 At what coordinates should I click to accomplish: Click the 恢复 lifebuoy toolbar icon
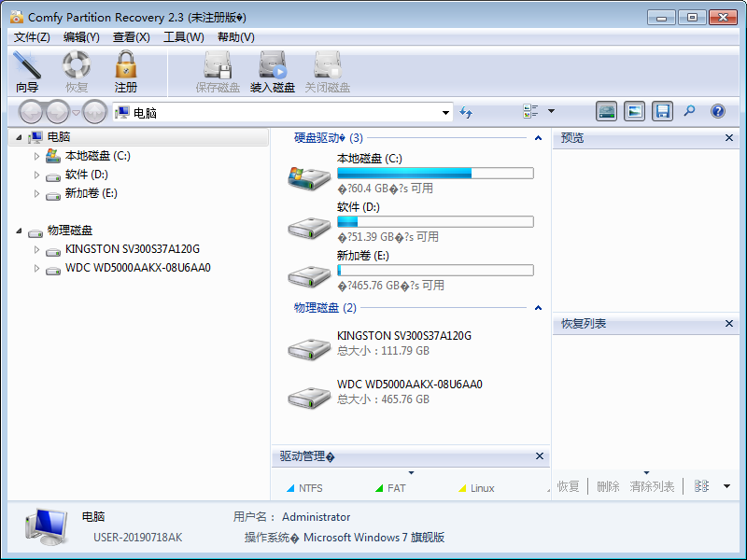[77, 72]
